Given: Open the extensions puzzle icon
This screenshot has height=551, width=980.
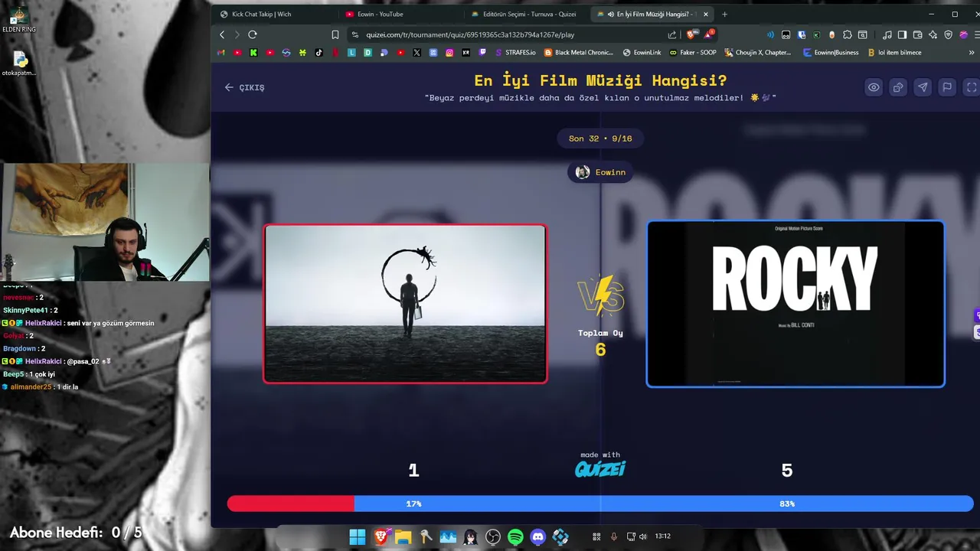Looking at the screenshot, I should (848, 34).
